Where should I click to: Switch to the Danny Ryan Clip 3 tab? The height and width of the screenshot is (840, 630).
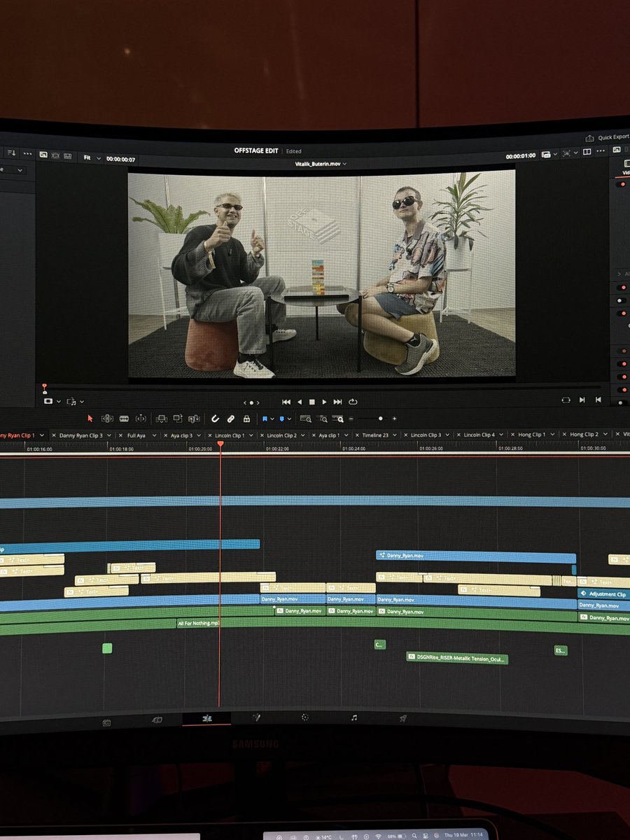81,435
